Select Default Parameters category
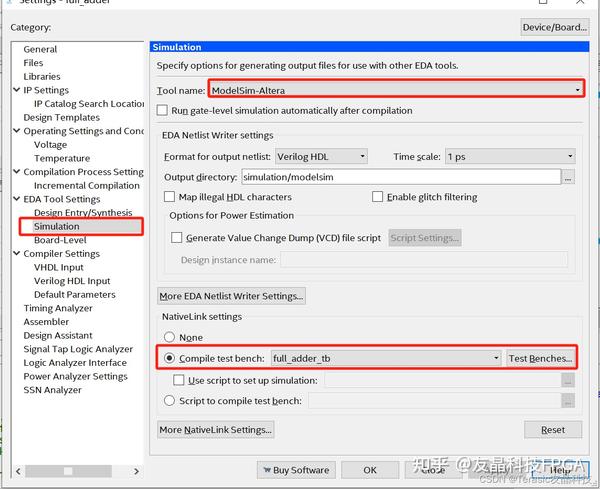Viewport: 600px width, 489px height. [x=75, y=295]
